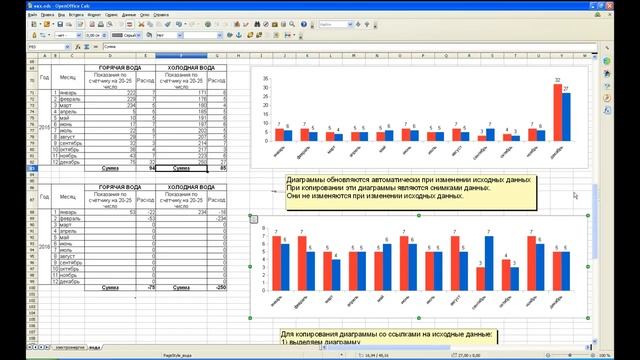Viewport: 640px width, 360px height.
Task: Open Данные menu
Action: click(129, 15)
